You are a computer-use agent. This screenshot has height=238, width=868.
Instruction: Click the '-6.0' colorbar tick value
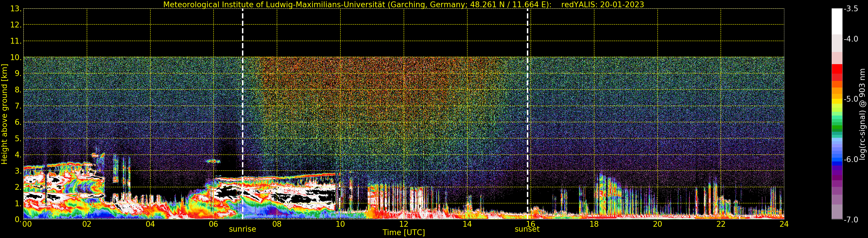click(851, 159)
